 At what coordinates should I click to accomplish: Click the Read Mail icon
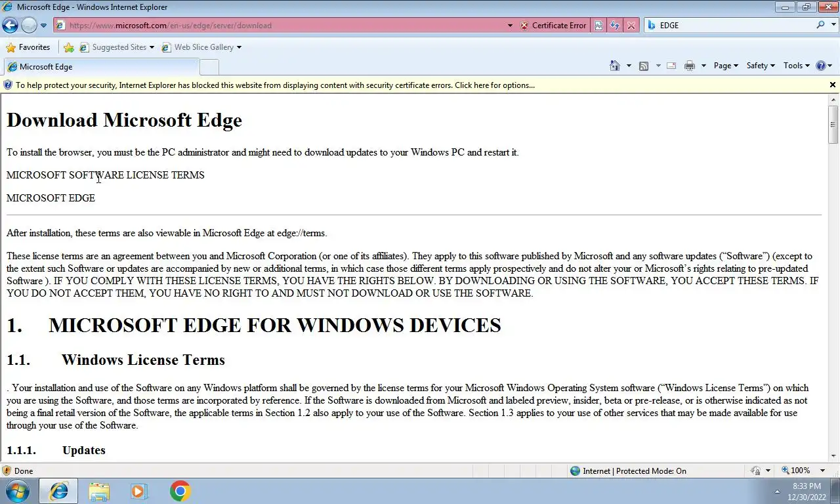671,66
